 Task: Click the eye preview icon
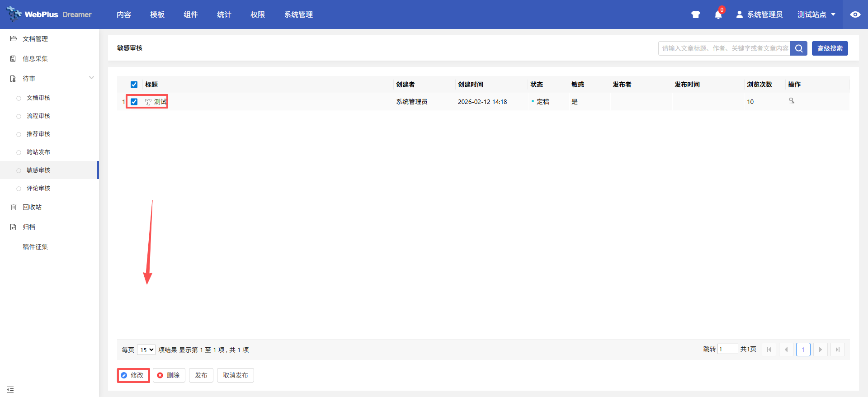855,14
